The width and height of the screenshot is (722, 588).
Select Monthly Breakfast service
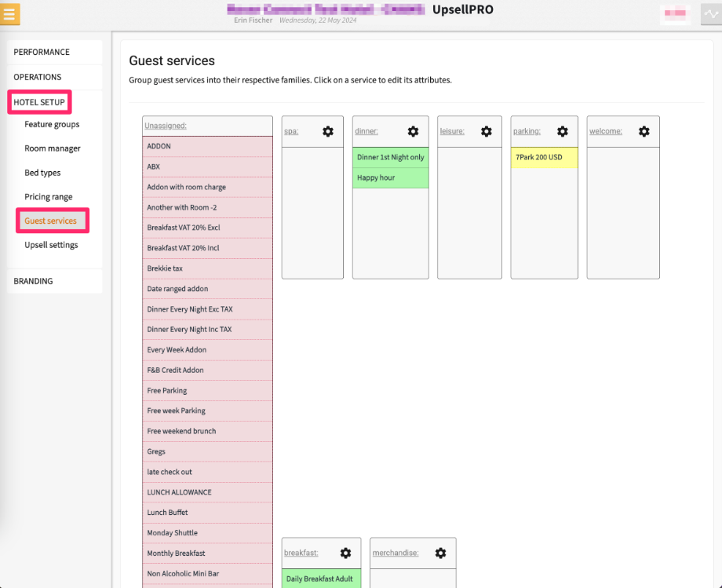click(x=208, y=553)
